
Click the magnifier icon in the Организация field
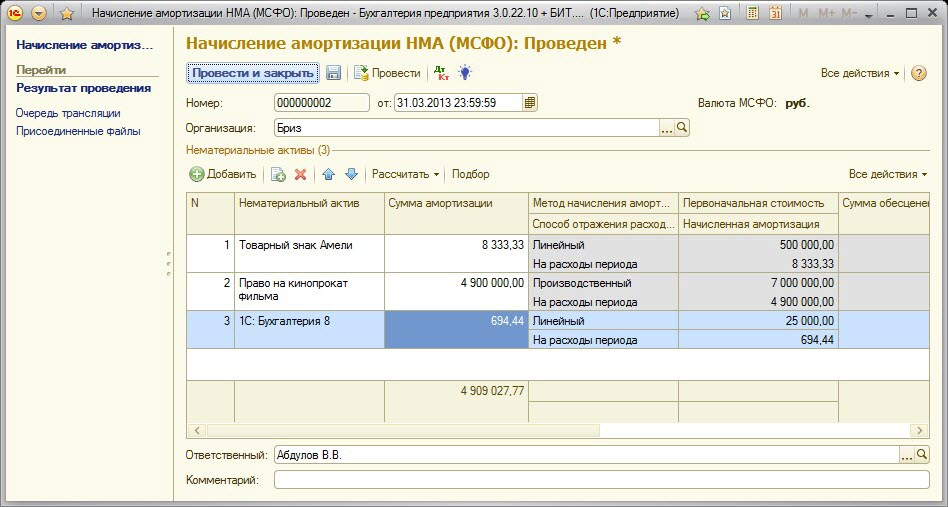click(682, 128)
